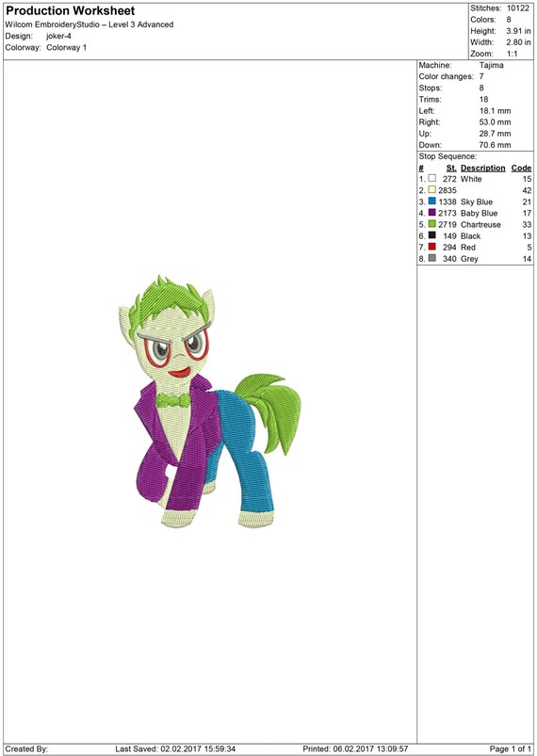Click the Description column header

483,168
